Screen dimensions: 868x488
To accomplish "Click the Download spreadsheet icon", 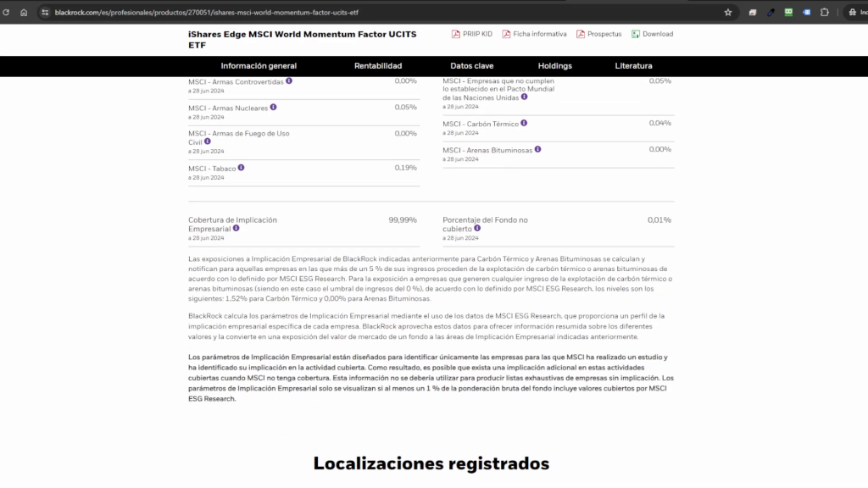I will pyautogui.click(x=636, y=34).
